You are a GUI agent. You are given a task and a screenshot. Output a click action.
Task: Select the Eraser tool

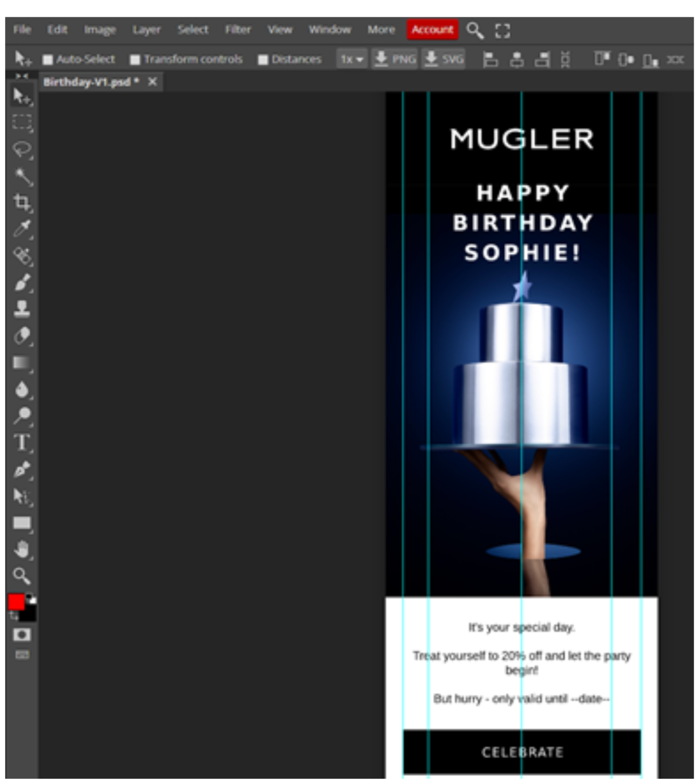click(x=22, y=335)
